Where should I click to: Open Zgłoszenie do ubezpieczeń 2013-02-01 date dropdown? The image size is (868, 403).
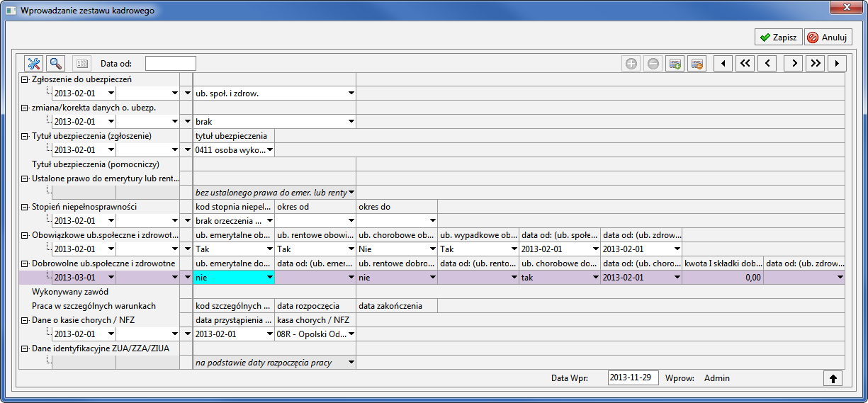(111, 93)
